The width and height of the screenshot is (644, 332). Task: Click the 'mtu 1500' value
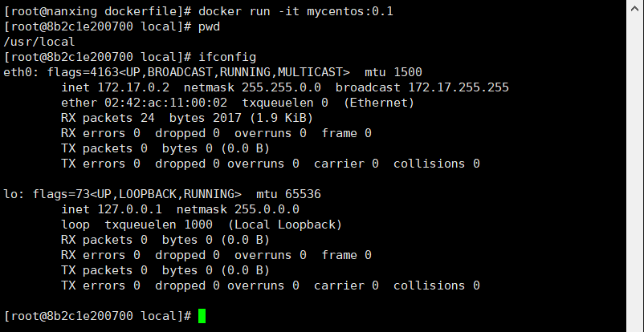[393, 72]
